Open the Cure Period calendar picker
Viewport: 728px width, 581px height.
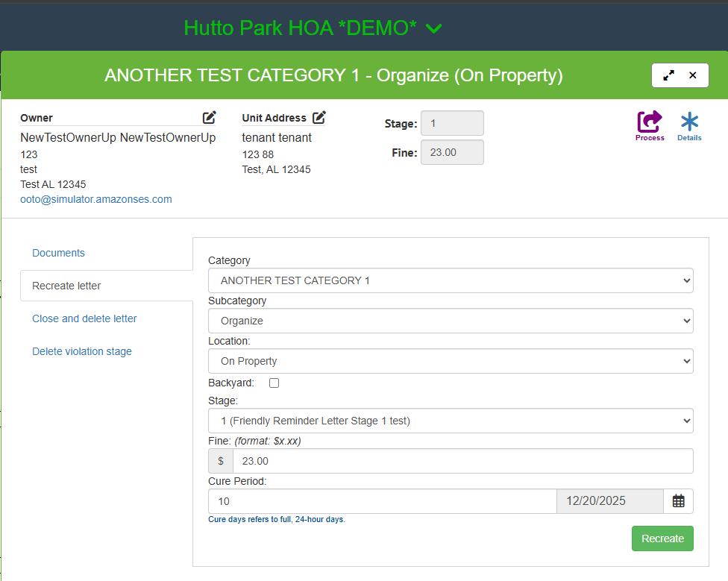click(x=678, y=501)
